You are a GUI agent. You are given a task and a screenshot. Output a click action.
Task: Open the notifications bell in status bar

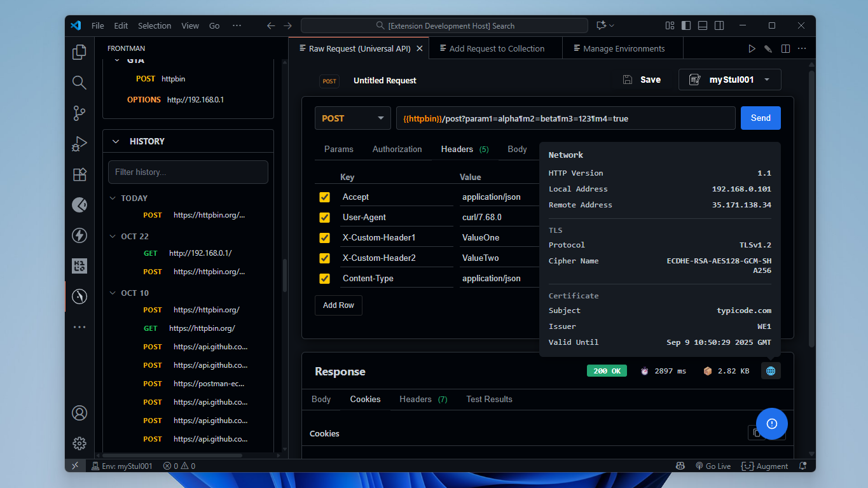(x=803, y=466)
